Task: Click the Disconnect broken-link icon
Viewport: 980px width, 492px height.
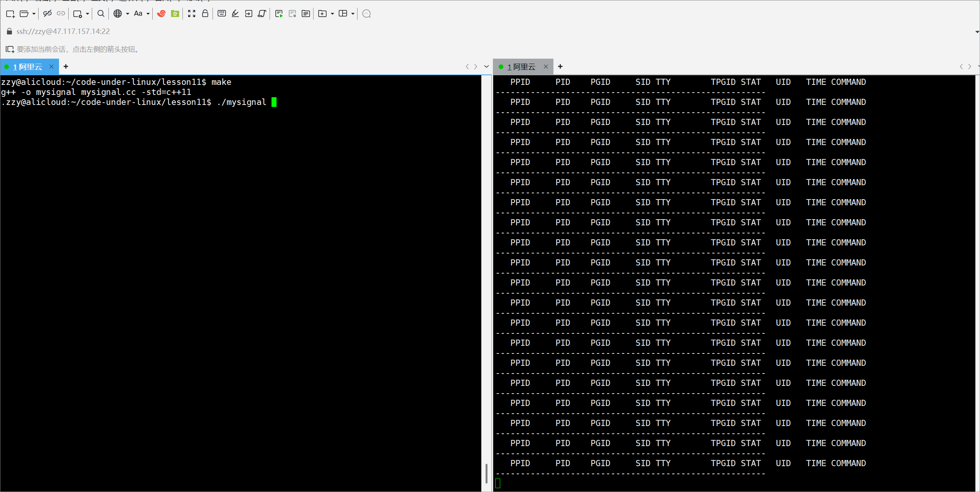Action: tap(47, 14)
